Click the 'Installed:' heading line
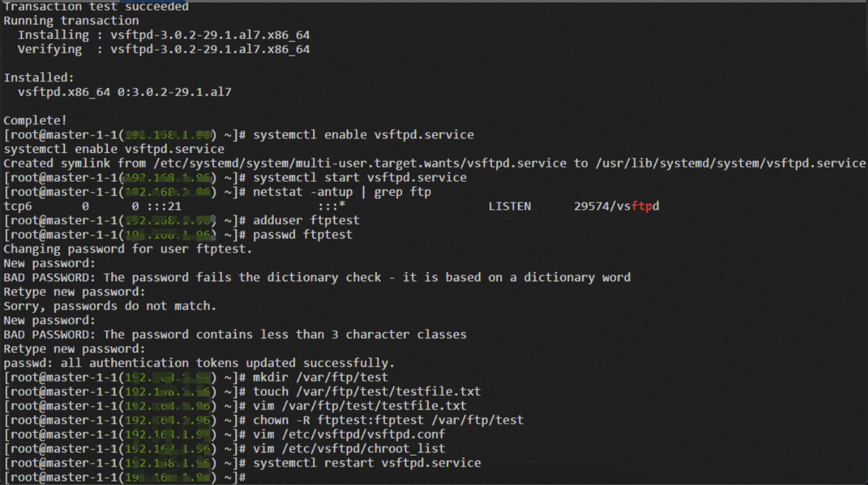Image resolution: width=868 pixels, height=485 pixels. (x=39, y=78)
